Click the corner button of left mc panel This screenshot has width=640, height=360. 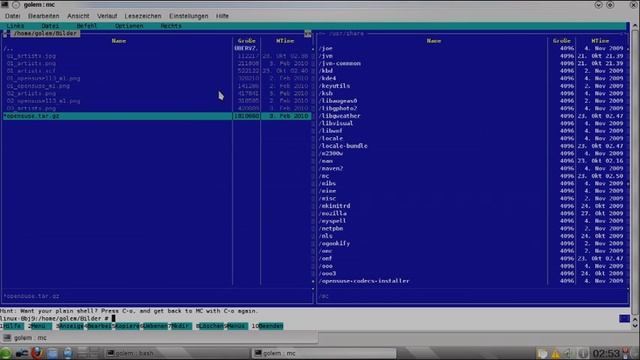(307, 33)
